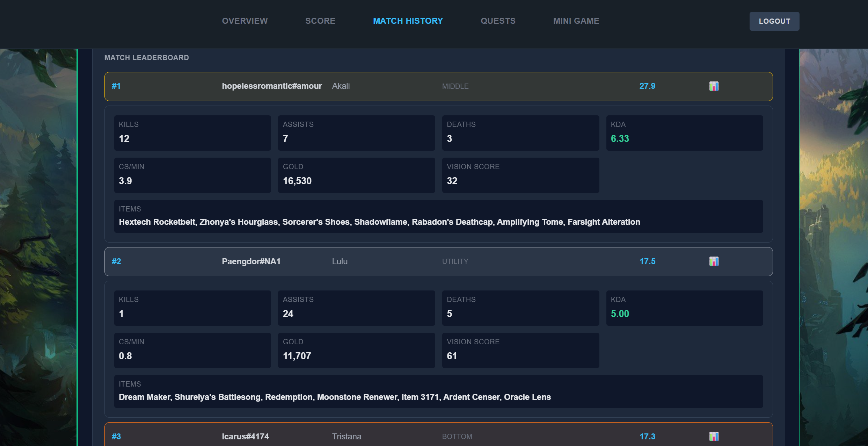868x446 pixels.
Task: Open the Overview tab
Action: (245, 21)
